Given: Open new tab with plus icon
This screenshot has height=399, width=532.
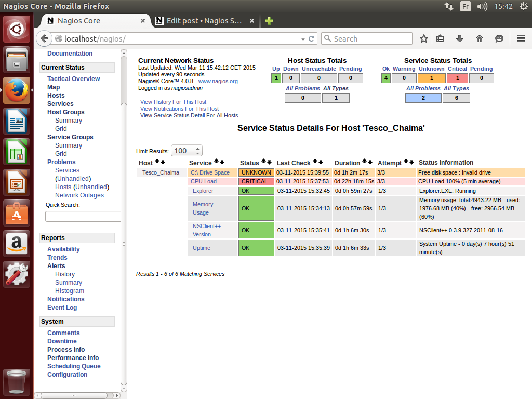Looking at the screenshot, I should click(x=269, y=21).
